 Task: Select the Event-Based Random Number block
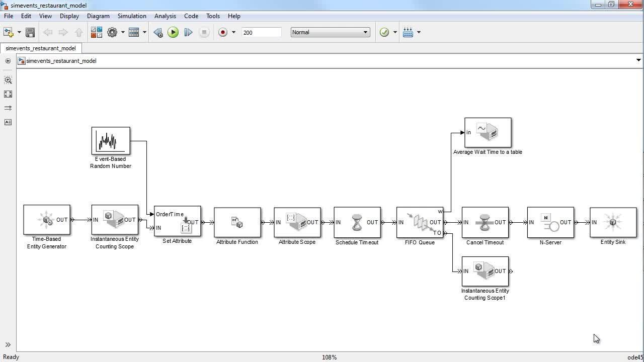coord(111,141)
